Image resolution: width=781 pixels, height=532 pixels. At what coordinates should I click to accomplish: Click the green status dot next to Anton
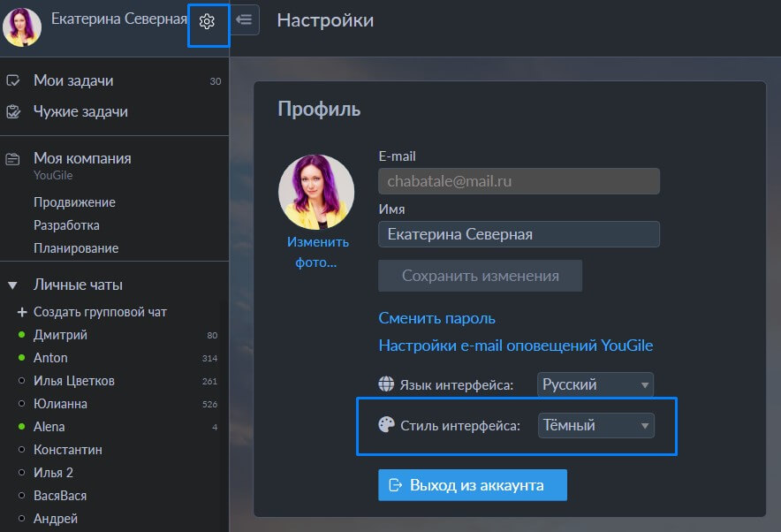pyautogui.click(x=23, y=358)
